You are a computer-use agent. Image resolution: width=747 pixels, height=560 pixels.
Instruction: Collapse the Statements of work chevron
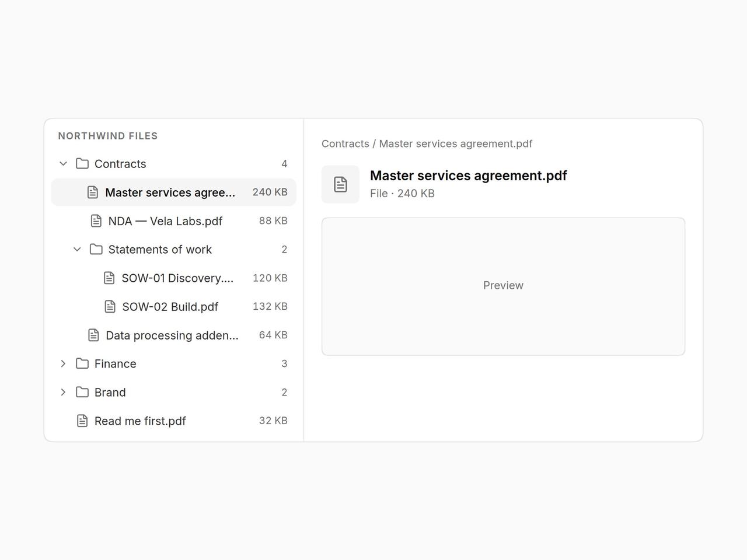[x=77, y=250]
